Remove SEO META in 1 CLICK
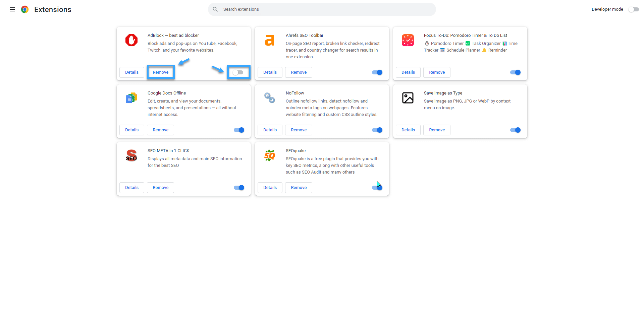The image size is (644, 322). (x=161, y=188)
